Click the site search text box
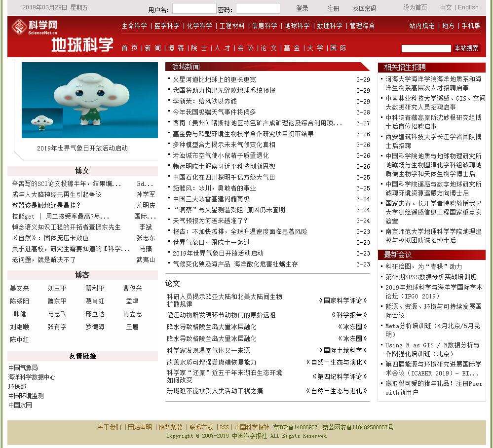493x448 pixels. pyautogui.click(x=426, y=48)
